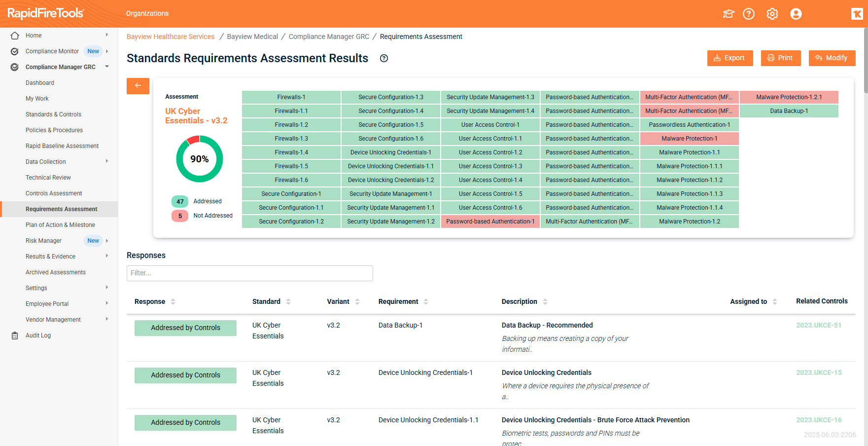The image size is (868, 446).
Task: Click the Filter input field
Action: tap(250, 273)
